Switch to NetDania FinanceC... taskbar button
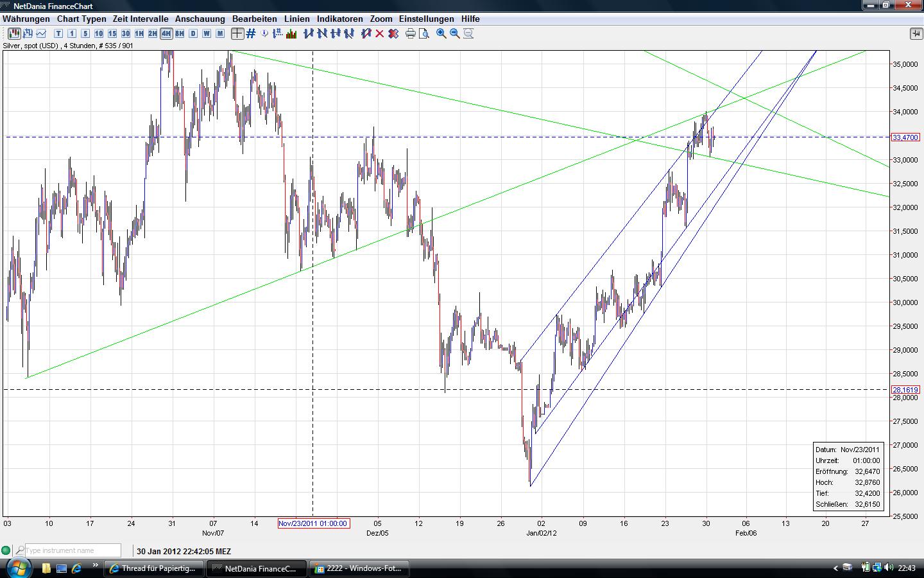This screenshot has width=924, height=578. (x=257, y=568)
